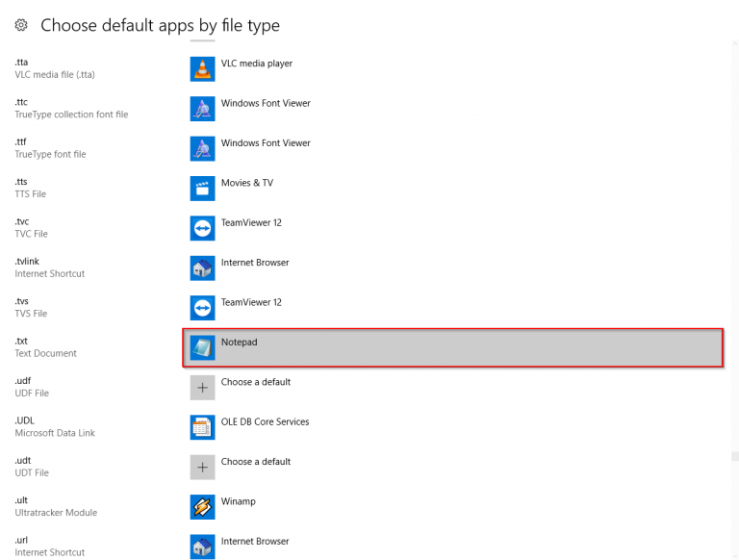Change the TeamViewer 12 default for .tvs
Image resolution: width=739 pixels, height=560 pixels.
tap(251, 302)
